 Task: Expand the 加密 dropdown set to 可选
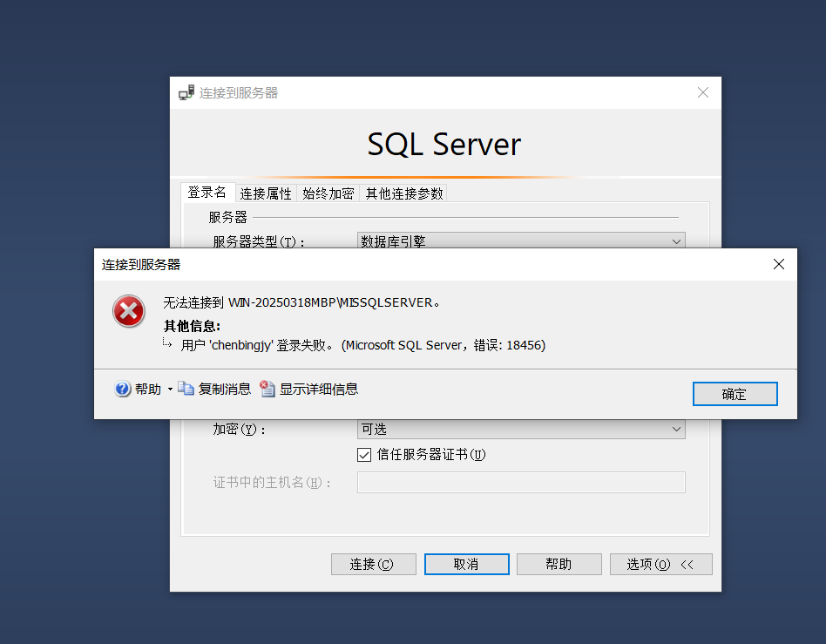pyautogui.click(x=521, y=429)
